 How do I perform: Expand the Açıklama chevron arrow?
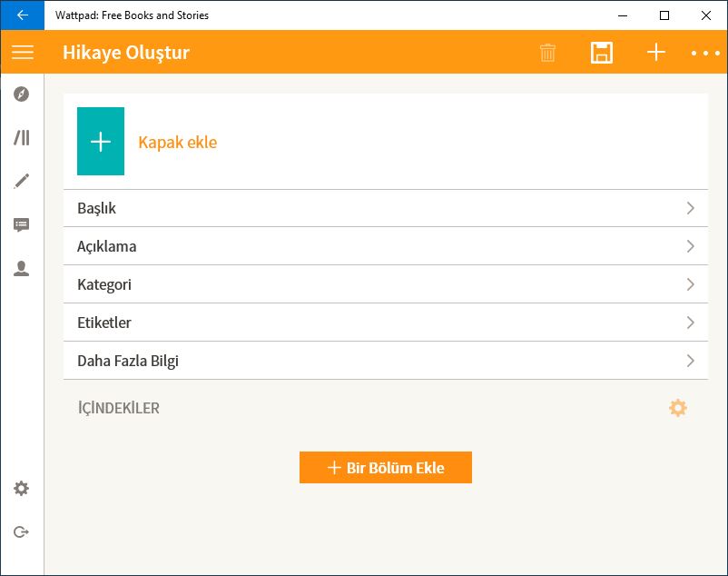coord(691,246)
